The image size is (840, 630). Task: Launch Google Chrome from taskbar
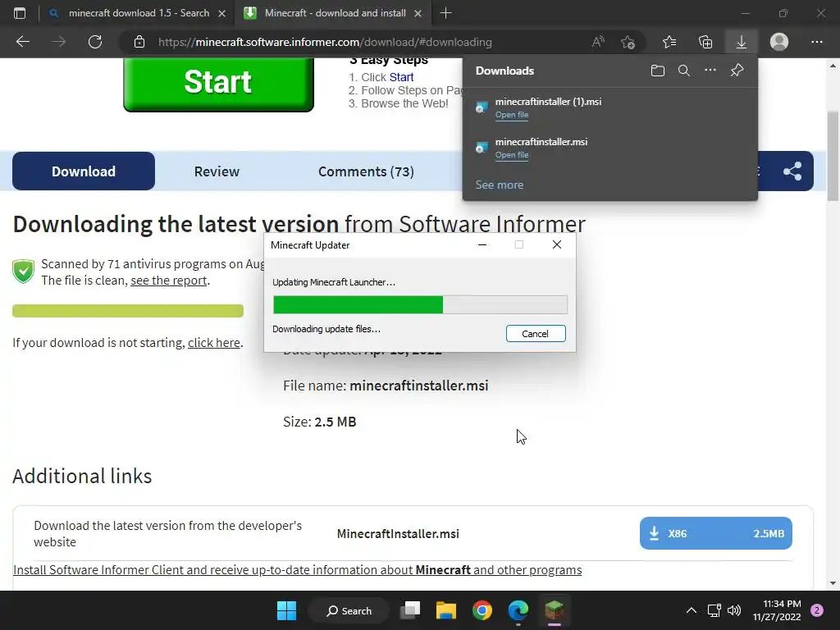tap(482, 610)
